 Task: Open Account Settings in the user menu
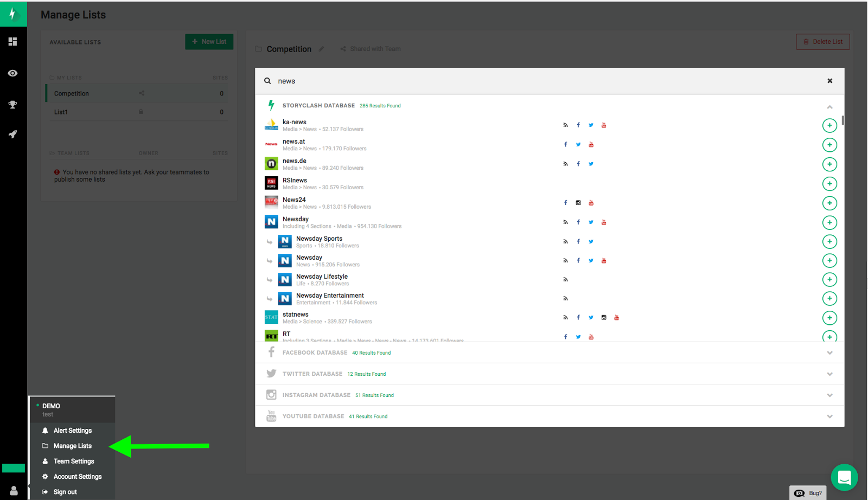(72, 477)
